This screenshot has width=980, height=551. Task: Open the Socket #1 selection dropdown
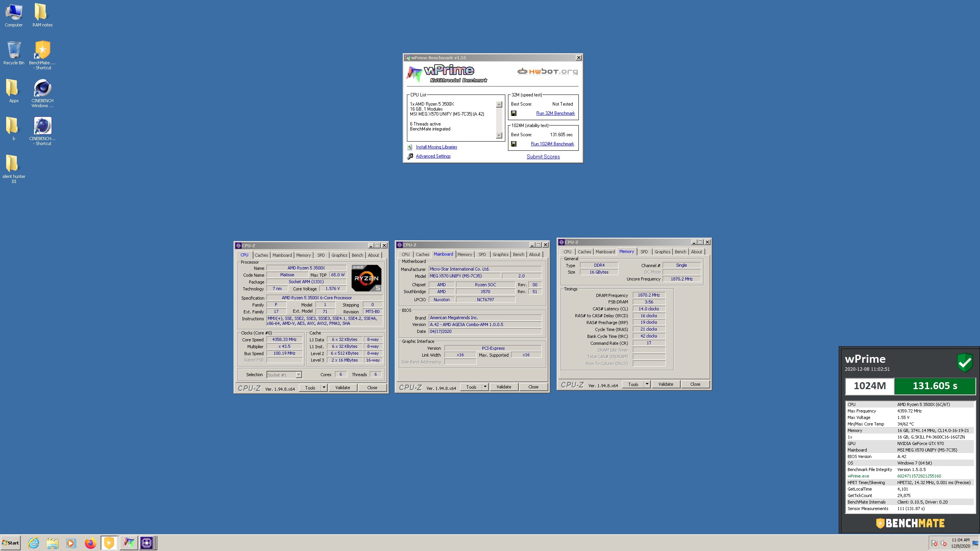[x=284, y=375]
